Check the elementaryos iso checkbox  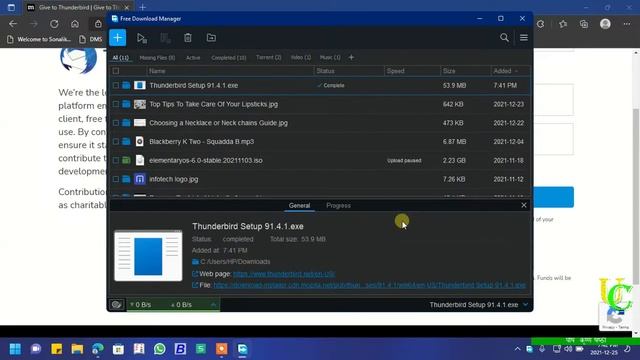coord(116,160)
